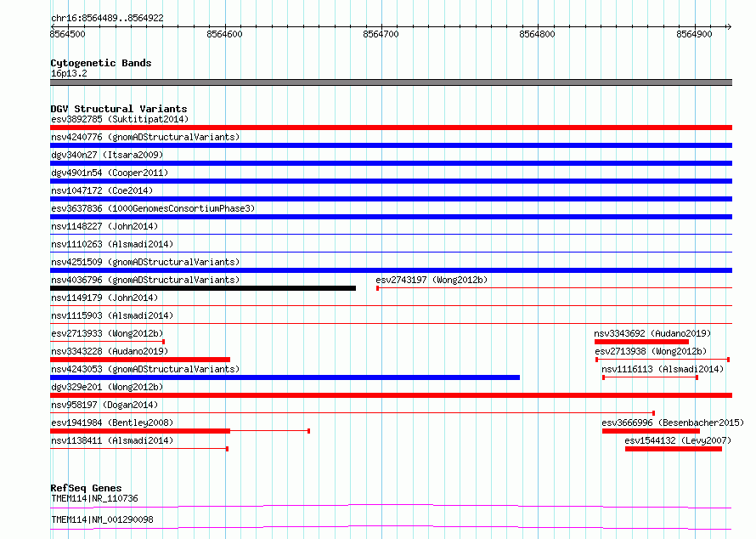This screenshot has width=756, height=539.
Task: Click the blue nsv4243053 variant bar
Action: click(x=285, y=377)
